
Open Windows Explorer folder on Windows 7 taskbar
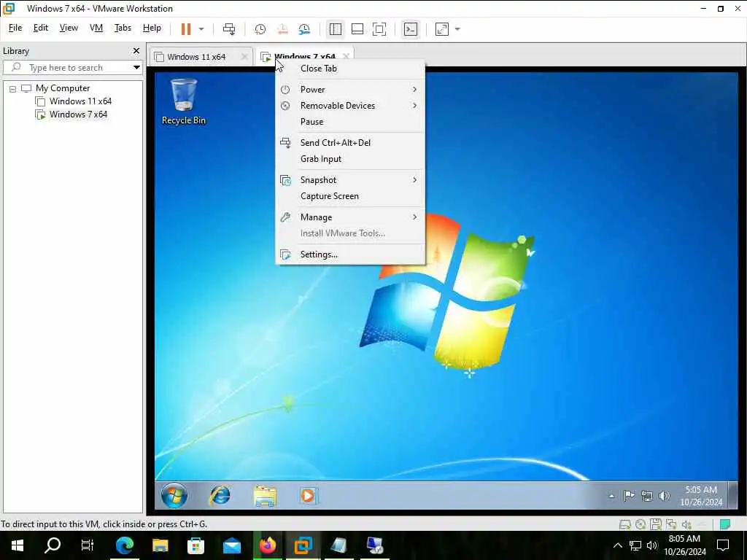click(265, 496)
